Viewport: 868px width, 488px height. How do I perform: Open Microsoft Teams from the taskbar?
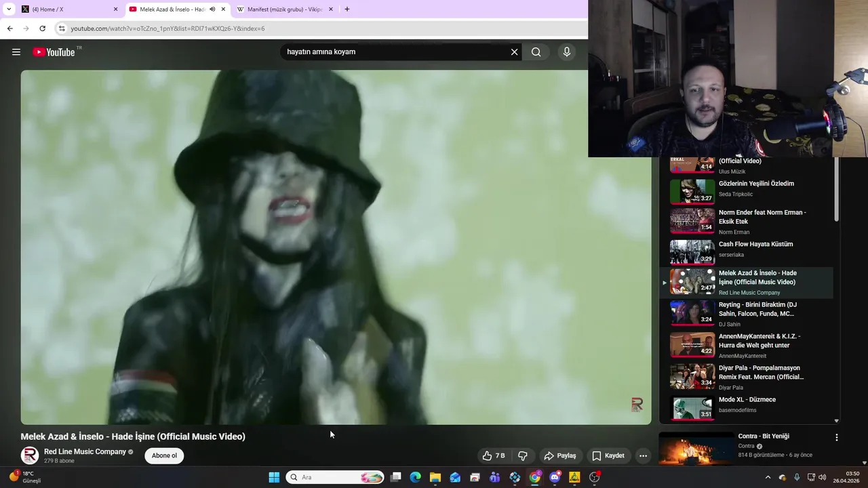(x=495, y=477)
